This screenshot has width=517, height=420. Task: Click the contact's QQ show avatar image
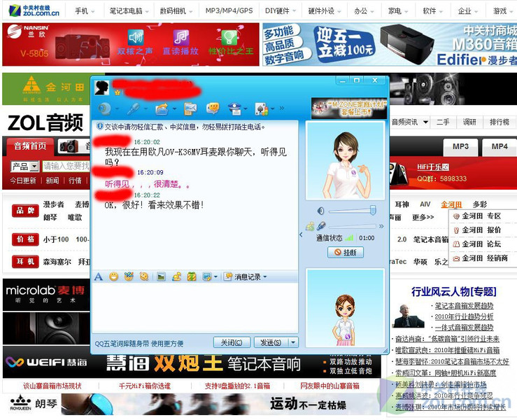[345, 161]
